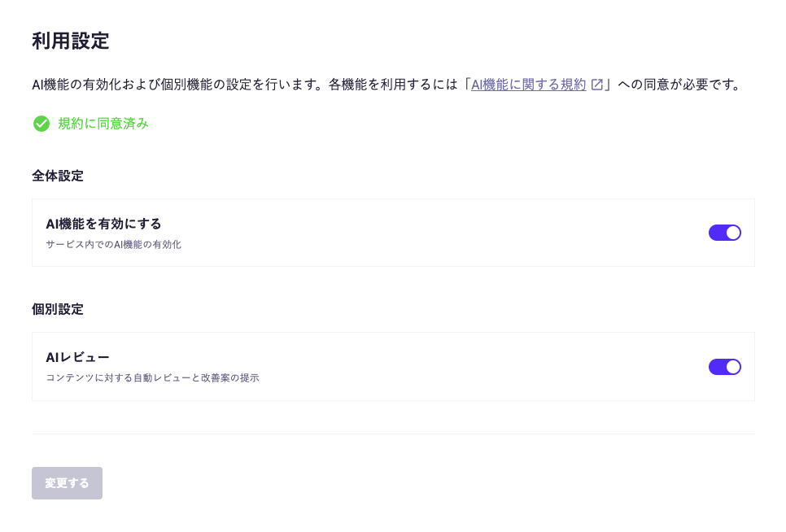Screen dimensions: 786x532
Task: Click the 規約に同意済み status text
Action: tap(103, 124)
